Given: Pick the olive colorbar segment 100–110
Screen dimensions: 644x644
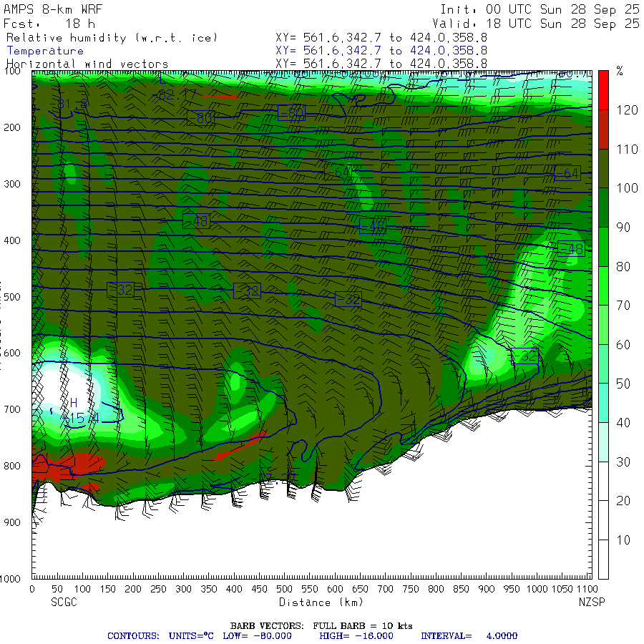Looking at the screenshot, I should coord(603,168).
